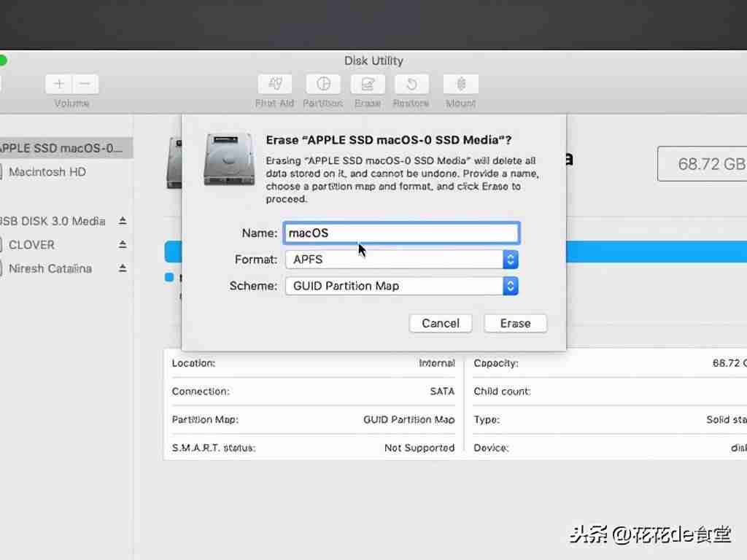Select APPLE SSD macOS-0 in the sidebar
747x560 pixels.
tap(66, 148)
